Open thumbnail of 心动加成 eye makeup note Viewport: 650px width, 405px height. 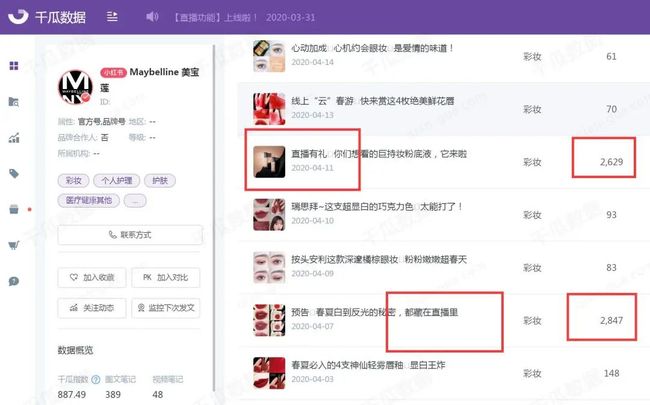pos(269,56)
